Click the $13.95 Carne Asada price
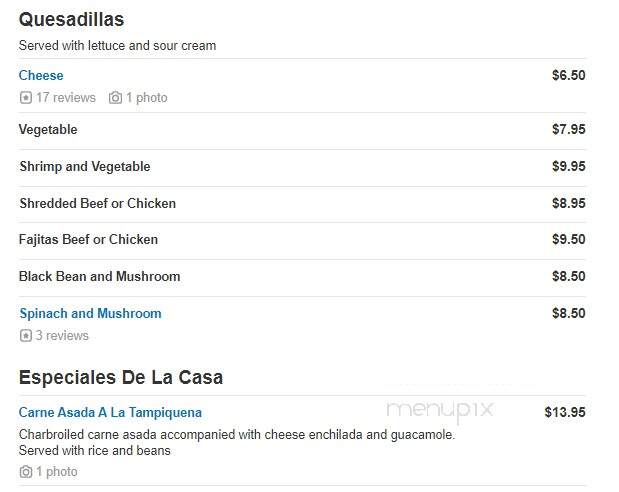Image resolution: width=619 pixels, height=492 pixels. tap(565, 412)
